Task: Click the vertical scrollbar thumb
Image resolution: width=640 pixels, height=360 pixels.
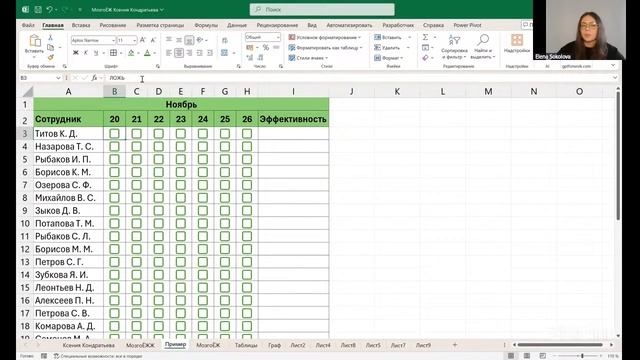Action: 618,155
